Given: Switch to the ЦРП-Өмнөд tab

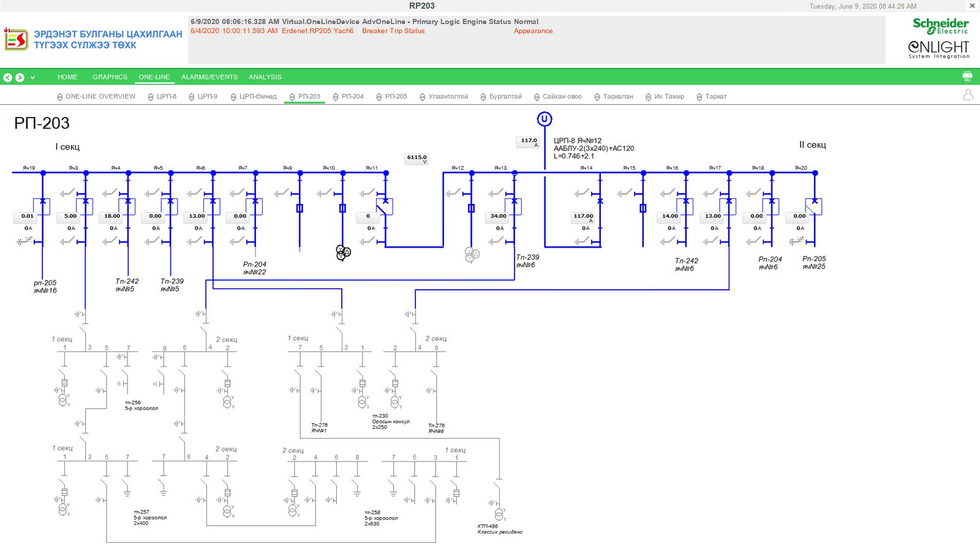Looking at the screenshot, I should click(x=254, y=97).
